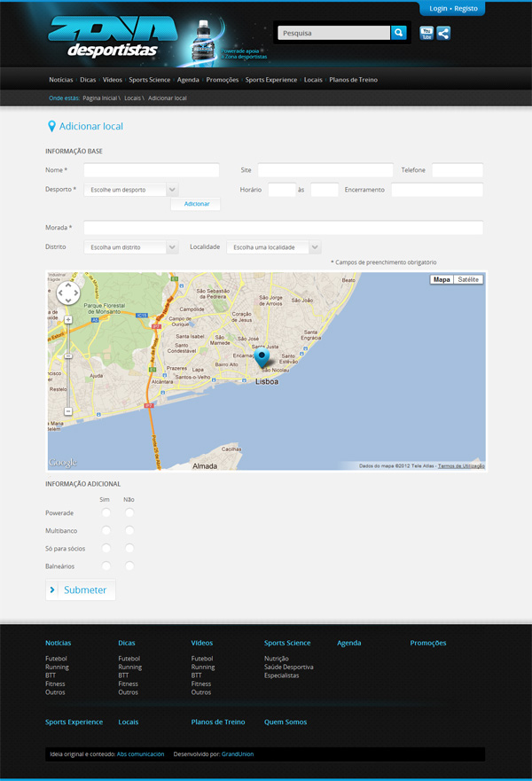Click the Powerade bottle banner
Image resolution: width=532 pixels, height=781 pixels.
203,43
